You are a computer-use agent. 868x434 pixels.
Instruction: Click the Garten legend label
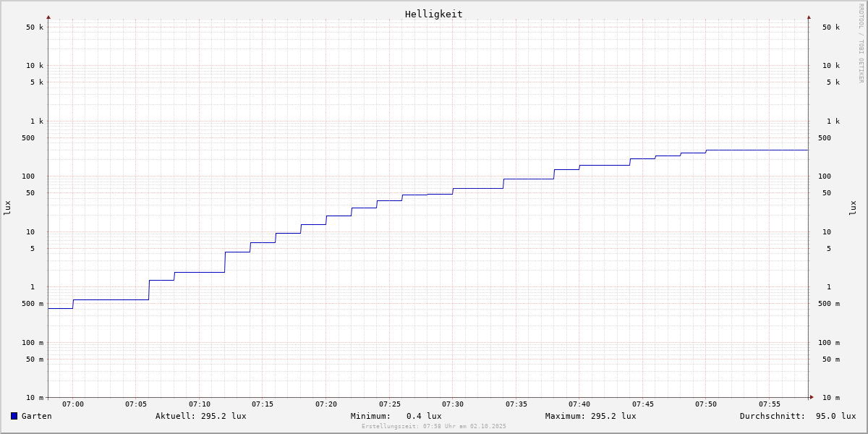[x=36, y=416]
